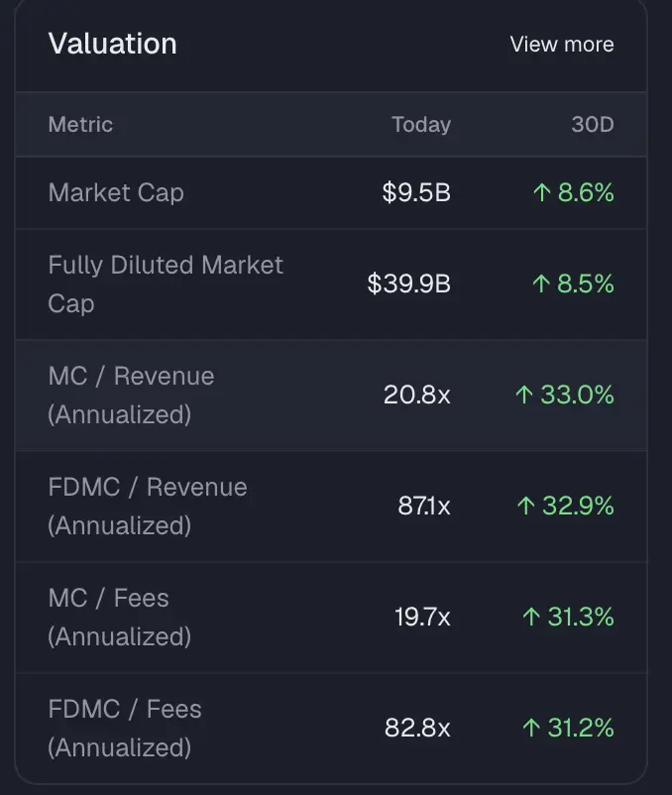
Task: Sort by the 30D column header
Action: (x=593, y=125)
